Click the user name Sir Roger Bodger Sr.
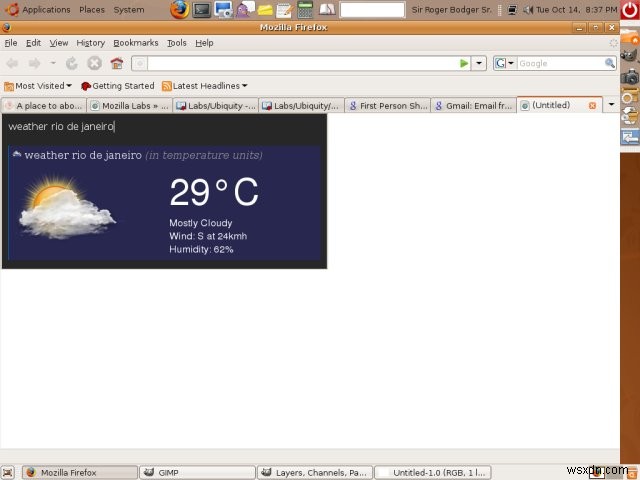Screen dimensions: 640x480 pos(451,9)
